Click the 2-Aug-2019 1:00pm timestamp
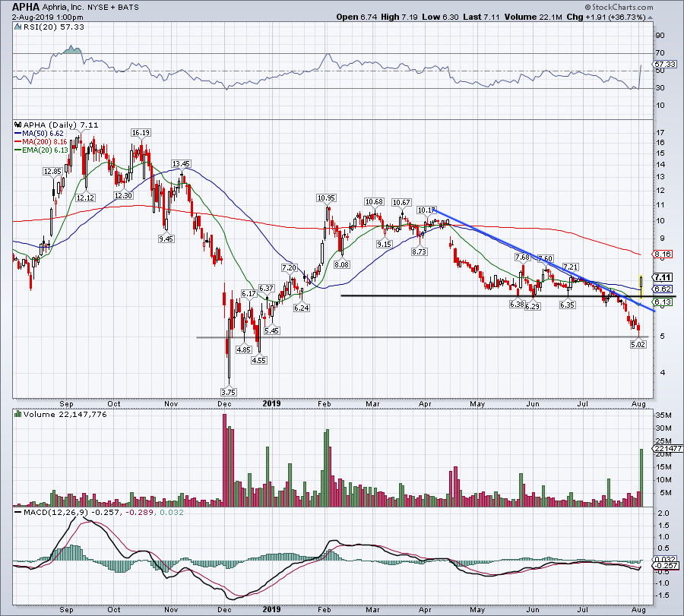684x616 pixels. 47,17
